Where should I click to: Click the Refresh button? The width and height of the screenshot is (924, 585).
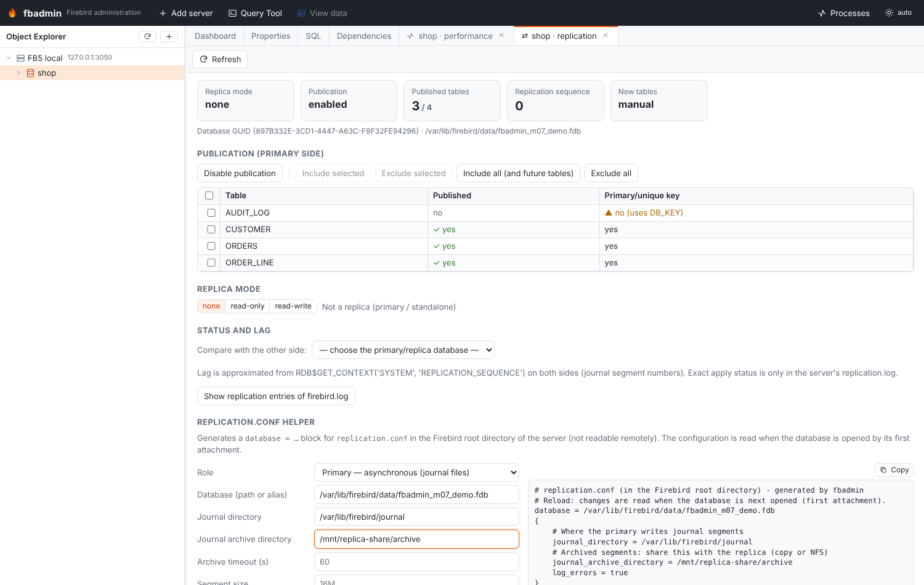(x=220, y=59)
